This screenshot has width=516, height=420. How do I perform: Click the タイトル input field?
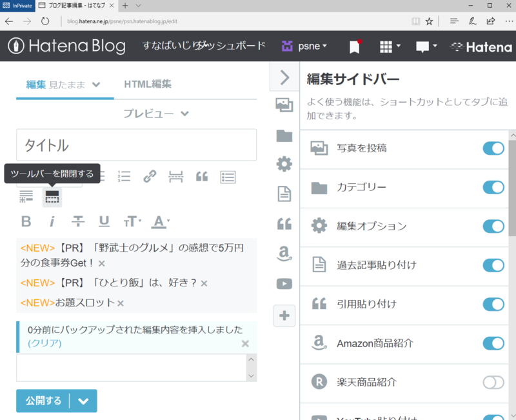tap(136, 145)
